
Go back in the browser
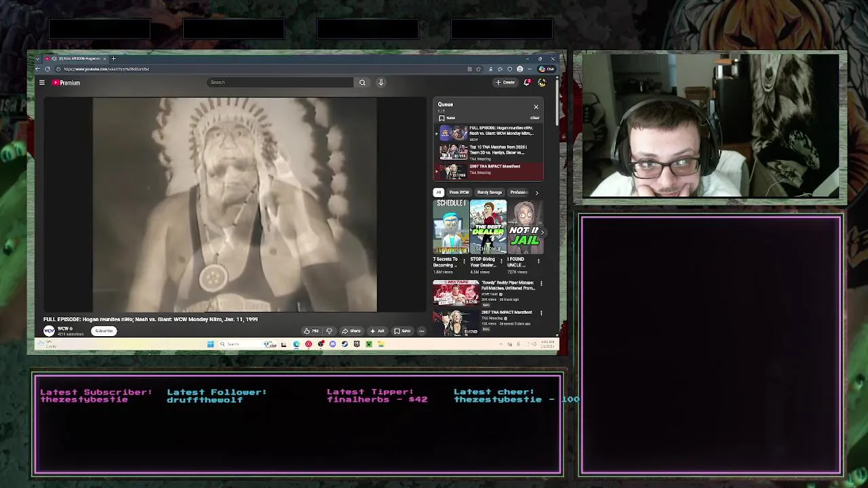pyautogui.click(x=37, y=68)
